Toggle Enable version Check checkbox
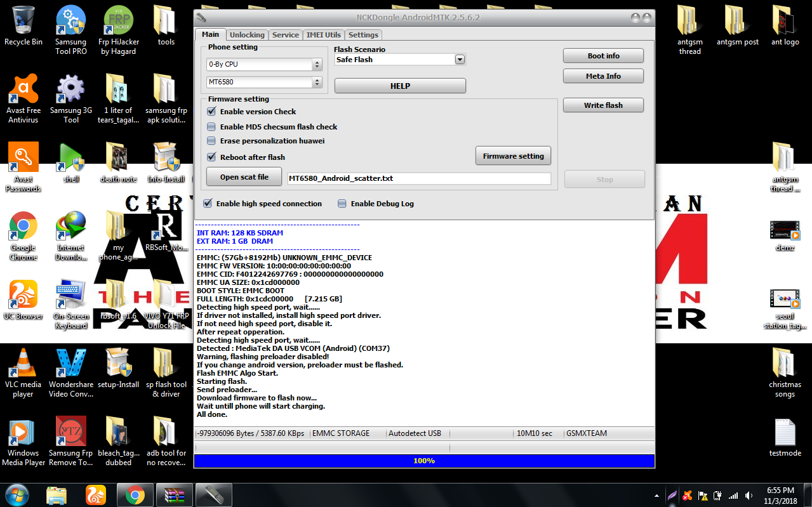812x507 pixels. [211, 112]
